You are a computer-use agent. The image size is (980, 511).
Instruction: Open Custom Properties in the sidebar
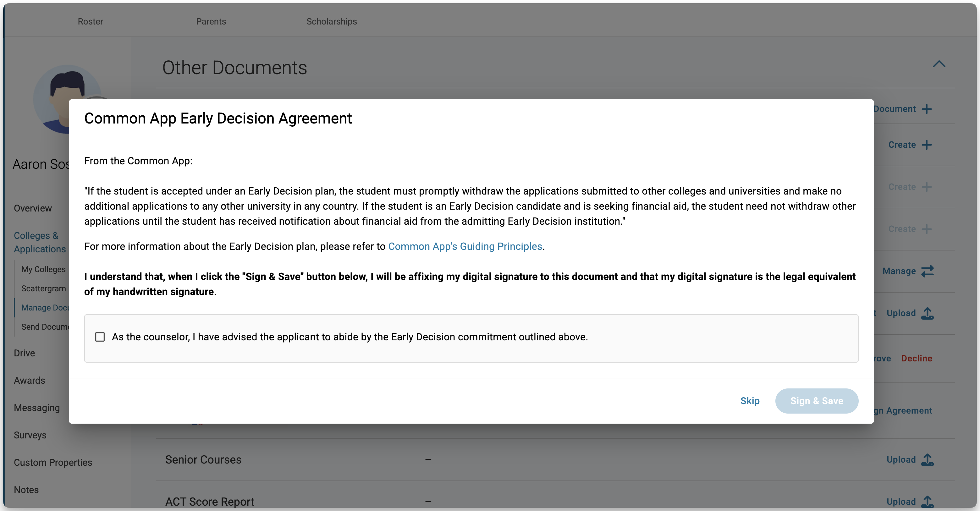[53, 462]
